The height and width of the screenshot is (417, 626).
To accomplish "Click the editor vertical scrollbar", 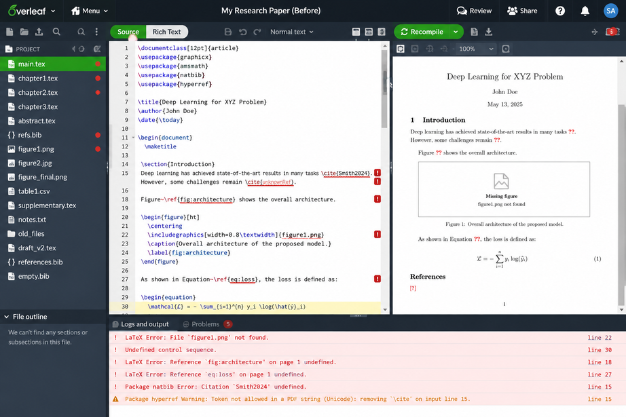I will point(384,177).
